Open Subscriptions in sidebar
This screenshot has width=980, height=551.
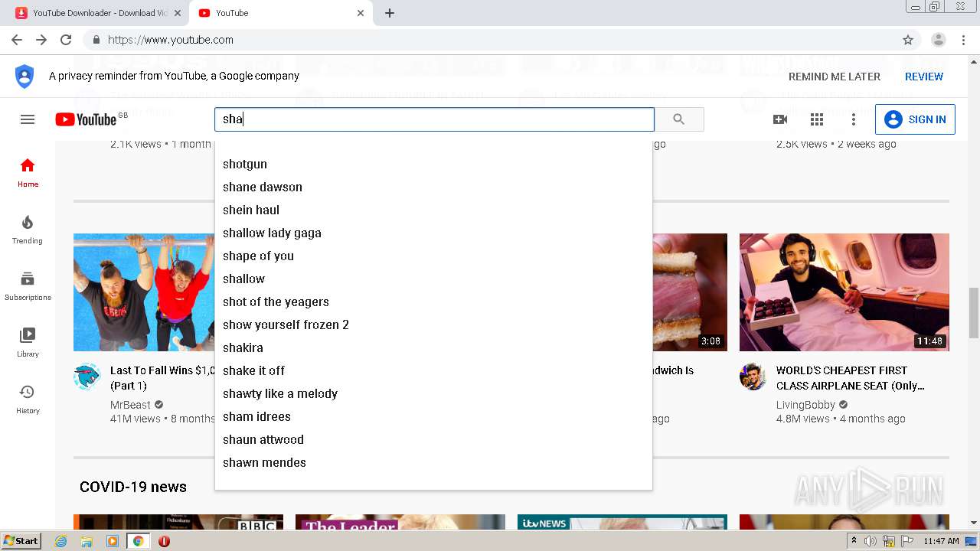[28, 286]
